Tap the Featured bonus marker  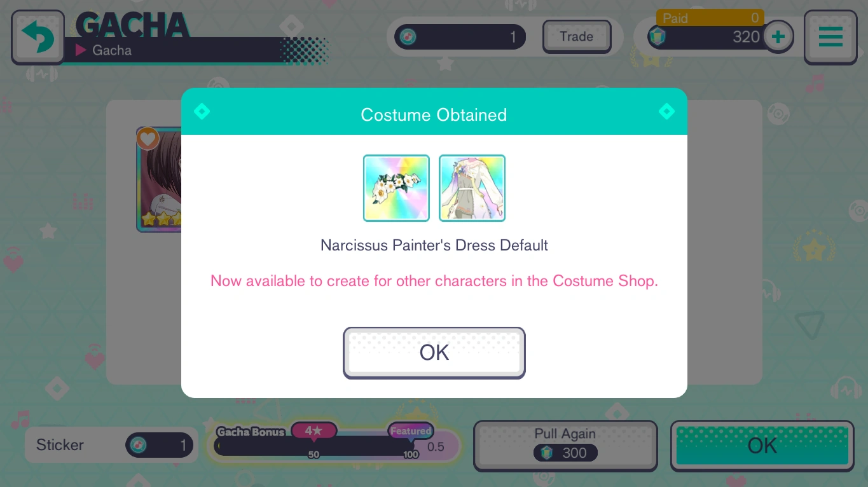(x=411, y=431)
